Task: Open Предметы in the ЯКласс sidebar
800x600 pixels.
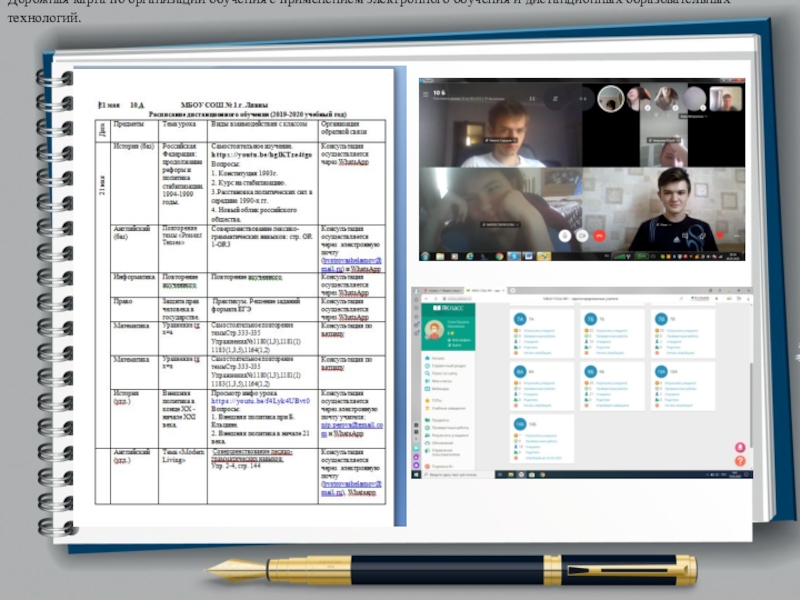Action: 437,420
